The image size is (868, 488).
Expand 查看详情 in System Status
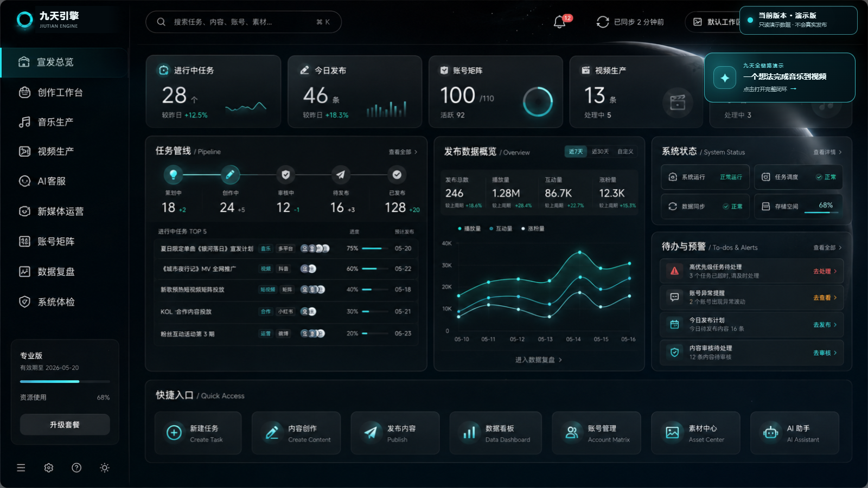click(x=827, y=152)
